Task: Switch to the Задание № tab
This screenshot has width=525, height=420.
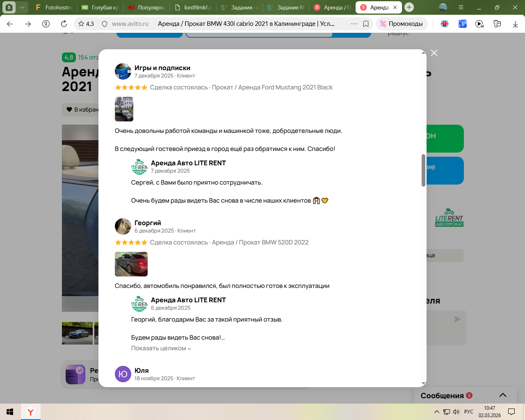Action: [x=285, y=7]
